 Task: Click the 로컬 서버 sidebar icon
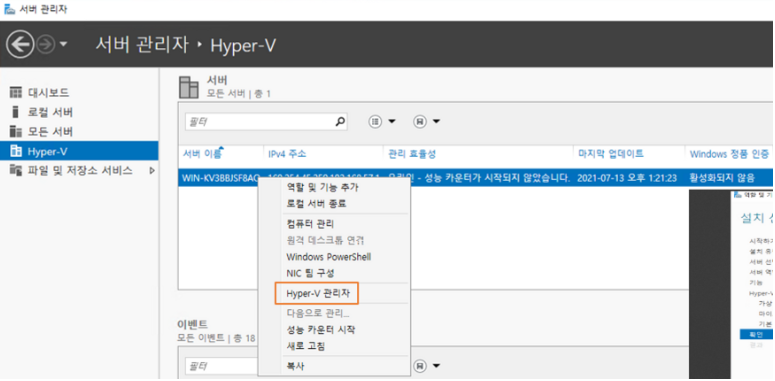[15, 112]
